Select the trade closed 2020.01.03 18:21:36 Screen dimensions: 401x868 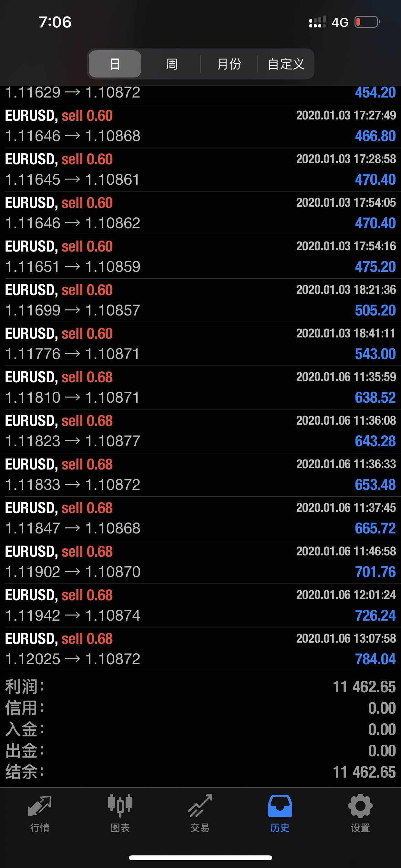click(x=200, y=300)
